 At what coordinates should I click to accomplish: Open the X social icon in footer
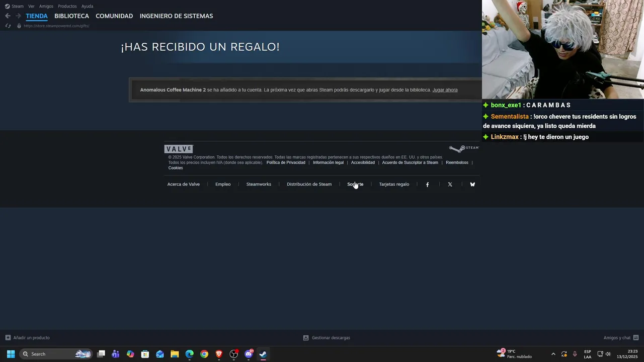click(x=450, y=185)
